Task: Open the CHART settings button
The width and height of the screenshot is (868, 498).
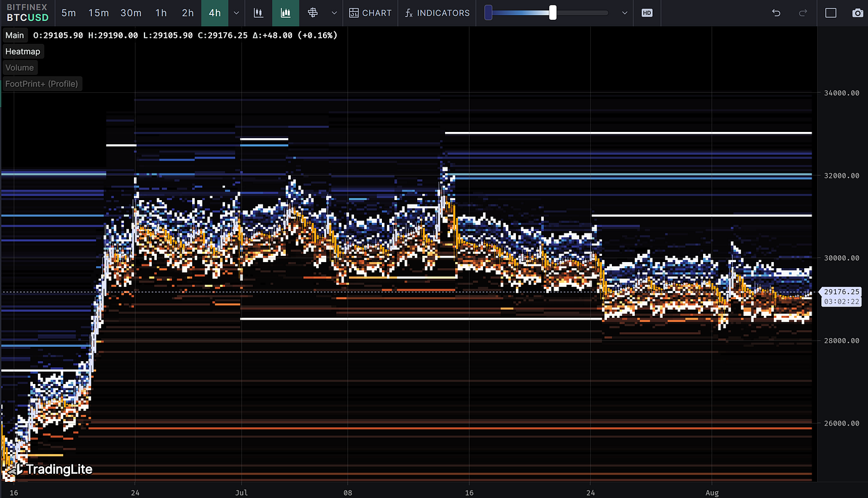Action: 370,12
